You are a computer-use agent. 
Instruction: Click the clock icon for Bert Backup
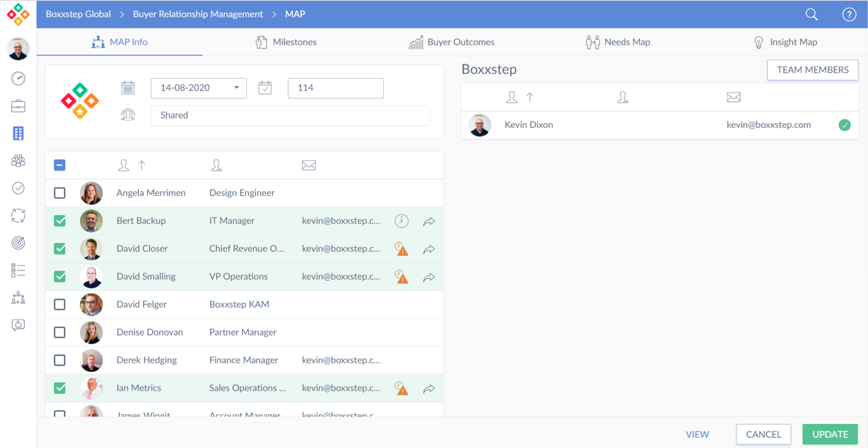402,221
